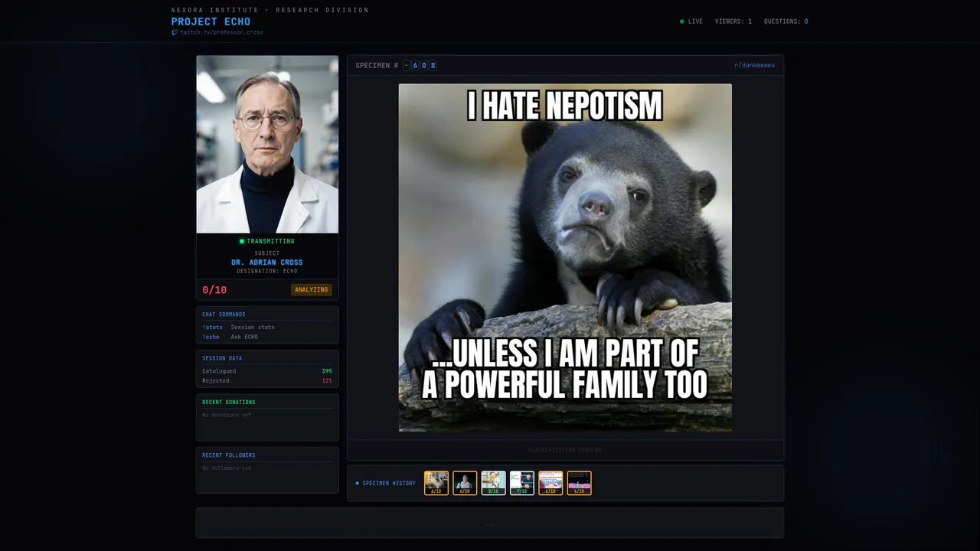Click the NEXORA INSTITUTE header text

tap(270, 10)
